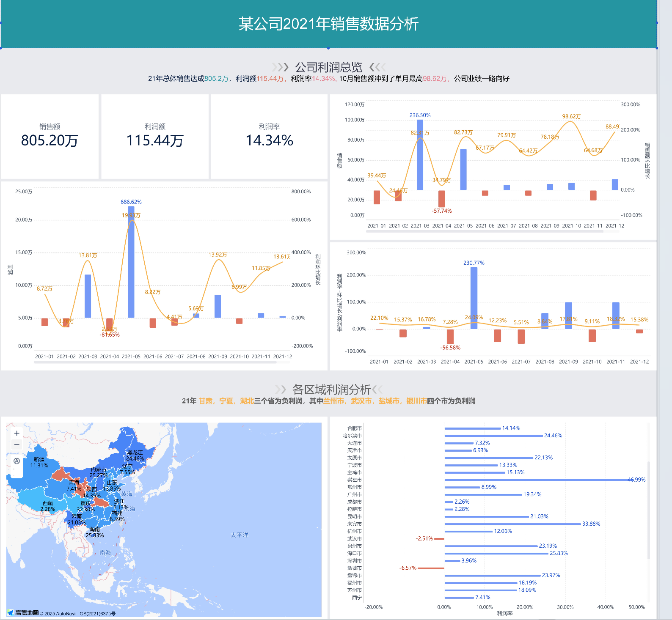Select the 利润率 14.34% card

(x=269, y=136)
